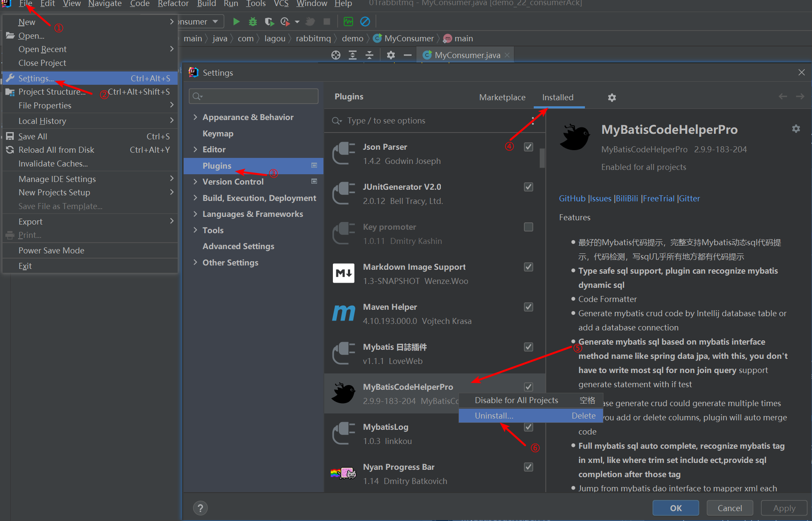Click the main method breadcrumb icon
Image resolution: width=812 pixels, height=521 pixels.
(x=448, y=38)
